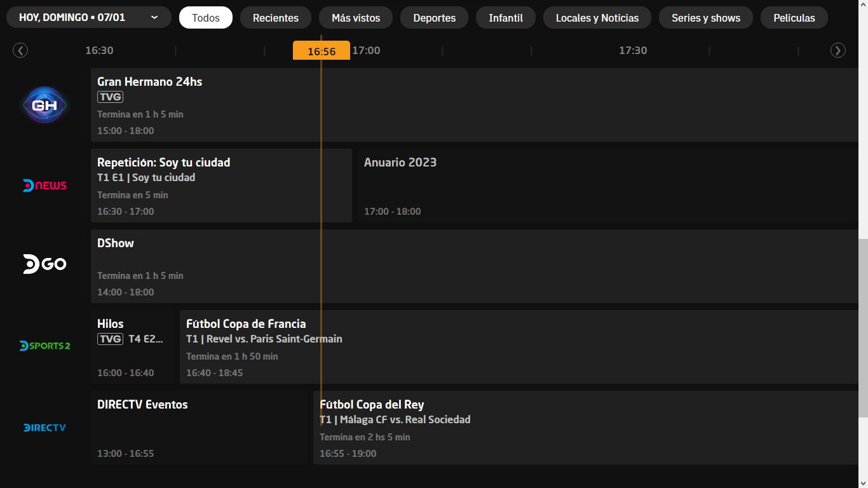The height and width of the screenshot is (488, 868).
Task: Go to earlier times with left arrow
Action: [20, 50]
